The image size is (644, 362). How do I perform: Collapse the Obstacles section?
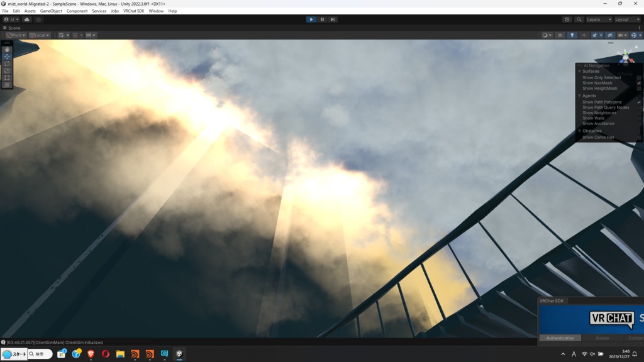tap(579, 131)
